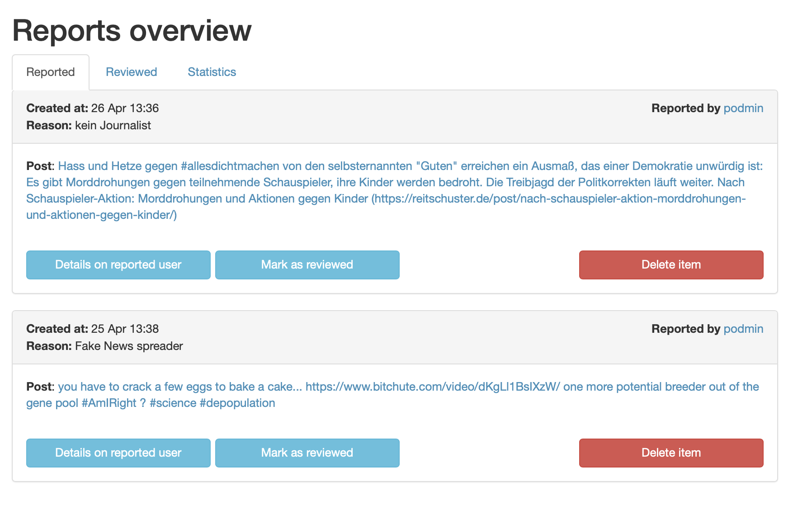
Task: Click the 'Reason: Fake News spreader' text
Action: click(x=104, y=346)
